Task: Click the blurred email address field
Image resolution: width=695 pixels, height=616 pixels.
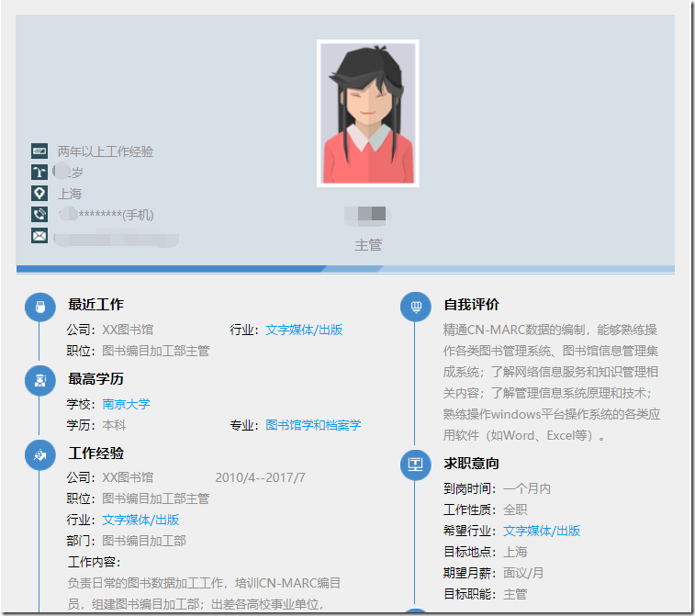Action: 116,240
